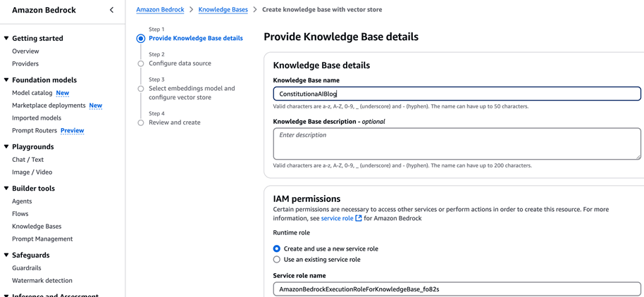
Task: Go to Knowledge Bases breadcrumb link
Action: (x=223, y=10)
